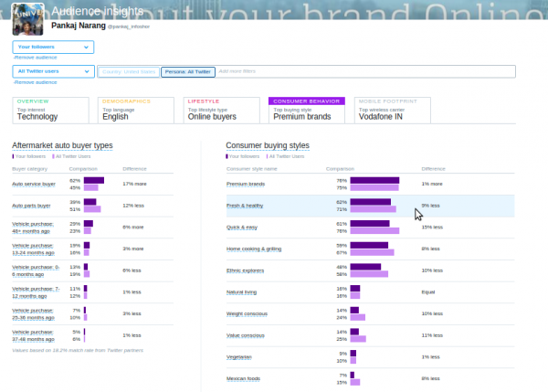Image resolution: width=548 pixels, height=392 pixels.
Task: Open the Home cooking & grilling style
Action: click(x=254, y=249)
